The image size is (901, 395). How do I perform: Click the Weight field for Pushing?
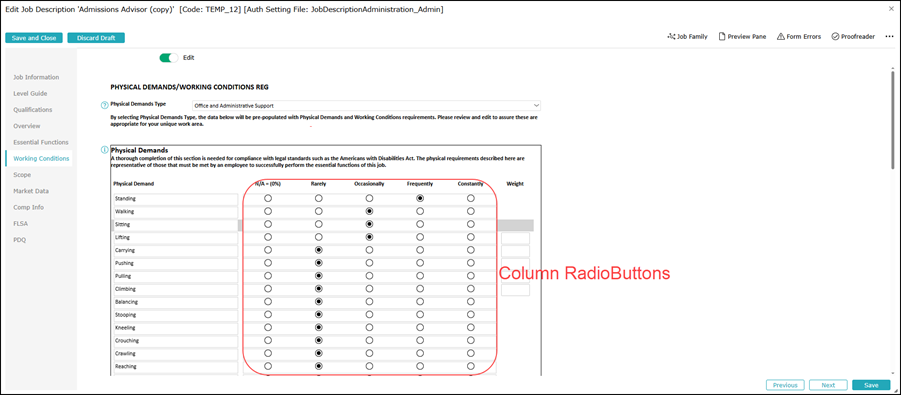coord(515,264)
